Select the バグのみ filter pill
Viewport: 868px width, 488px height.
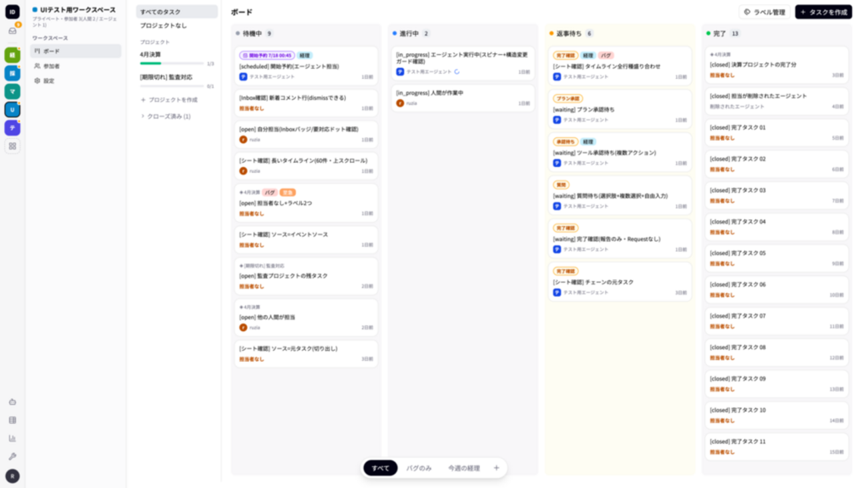coord(419,468)
